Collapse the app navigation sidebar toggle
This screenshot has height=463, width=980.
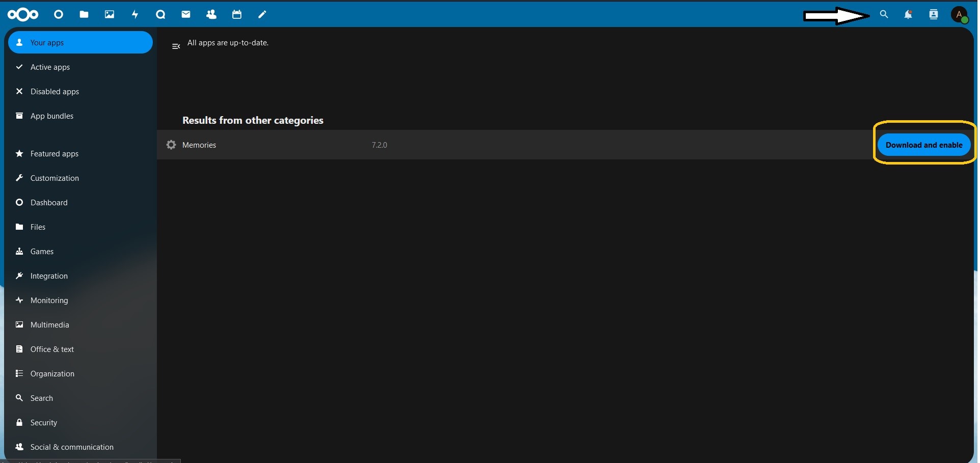tap(176, 46)
